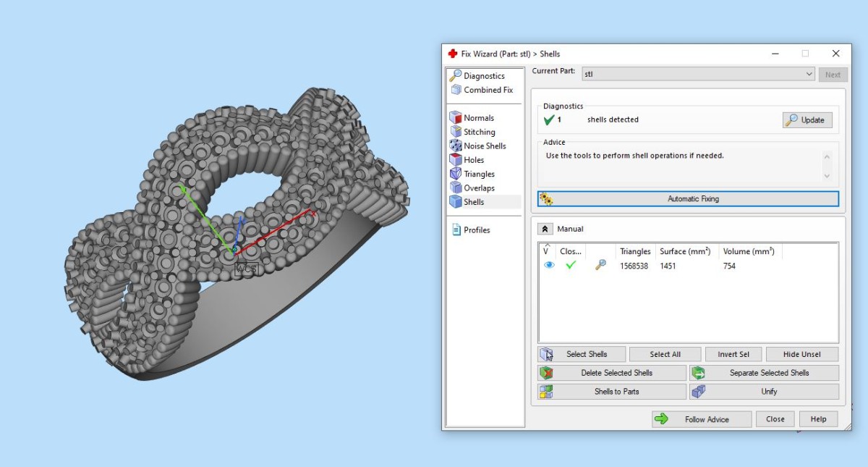Go to the Stitching step

click(473, 132)
